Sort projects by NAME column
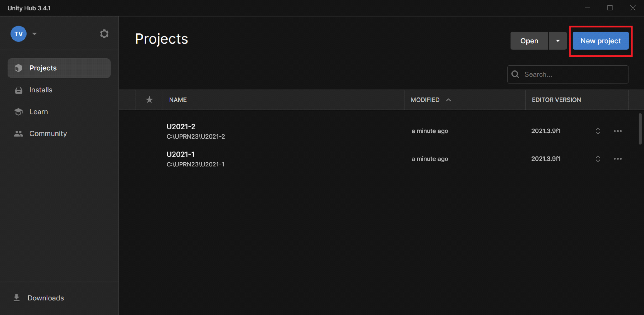The height and width of the screenshot is (315, 644). coord(178,100)
